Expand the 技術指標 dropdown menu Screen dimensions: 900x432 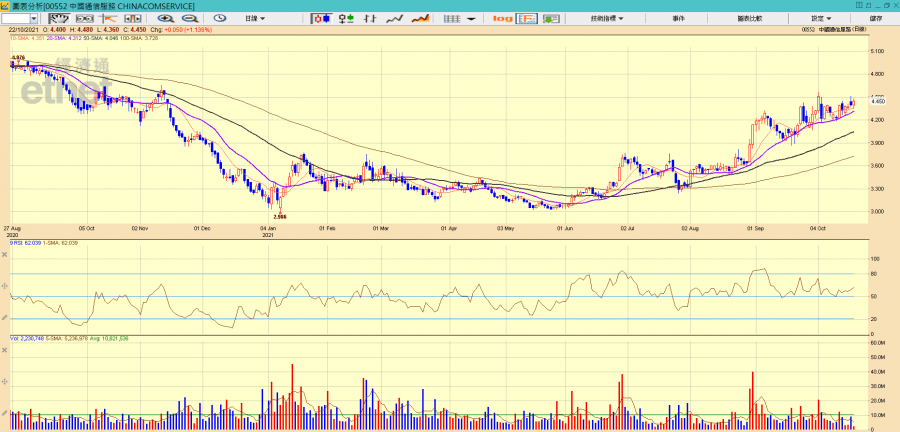[606, 18]
